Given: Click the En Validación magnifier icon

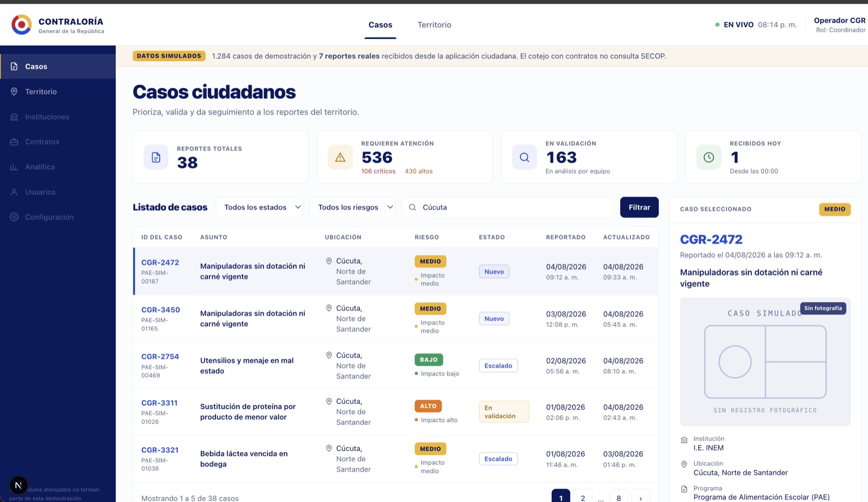Looking at the screenshot, I should tap(525, 157).
